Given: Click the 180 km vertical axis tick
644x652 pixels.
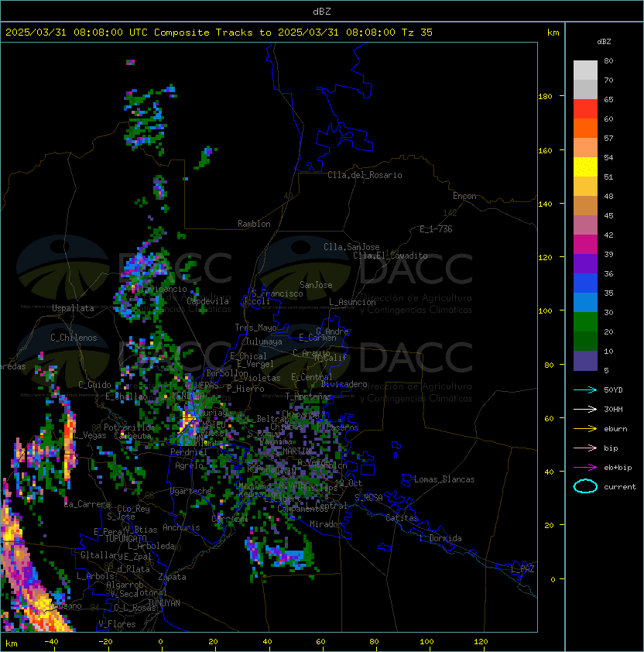Looking at the screenshot, I should pos(545,96).
